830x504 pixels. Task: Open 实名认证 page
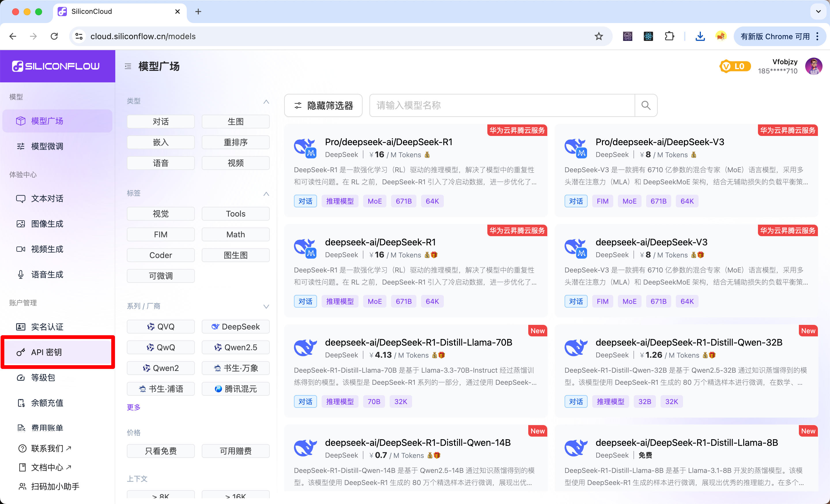point(57,327)
